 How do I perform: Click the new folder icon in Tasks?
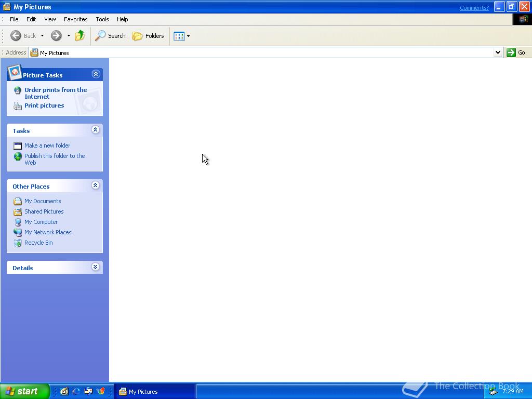pos(18,146)
